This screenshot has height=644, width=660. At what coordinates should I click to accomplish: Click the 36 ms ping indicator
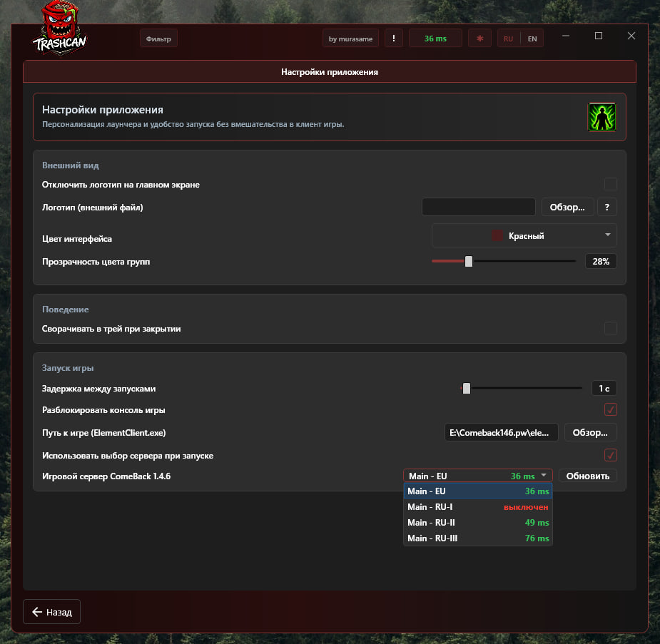[435, 39]
